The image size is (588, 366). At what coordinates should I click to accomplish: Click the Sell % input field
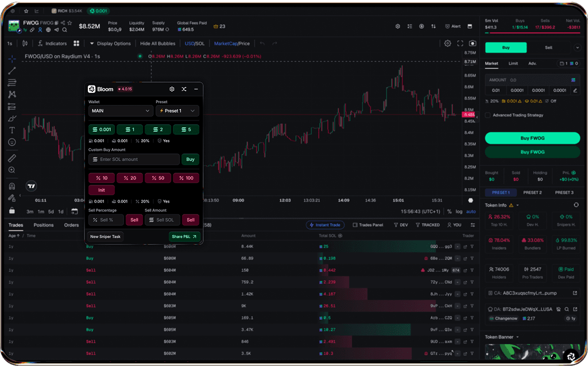[x=106, y=220]
